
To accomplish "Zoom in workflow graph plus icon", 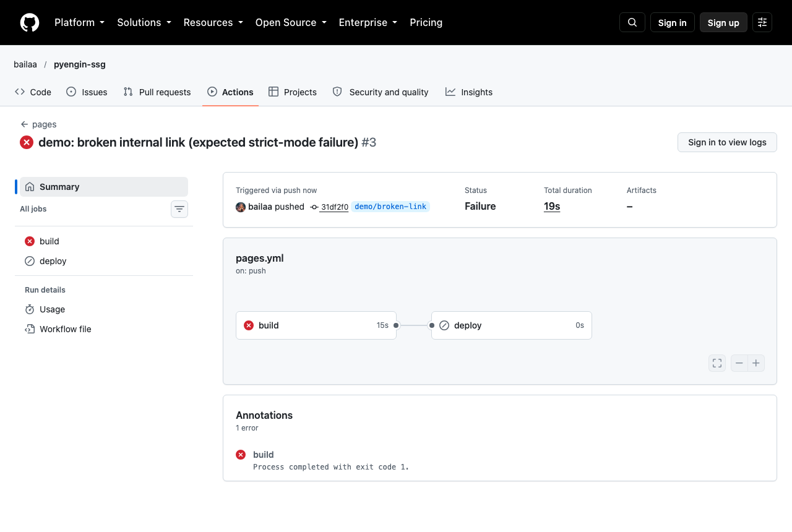I will (756, 363).
